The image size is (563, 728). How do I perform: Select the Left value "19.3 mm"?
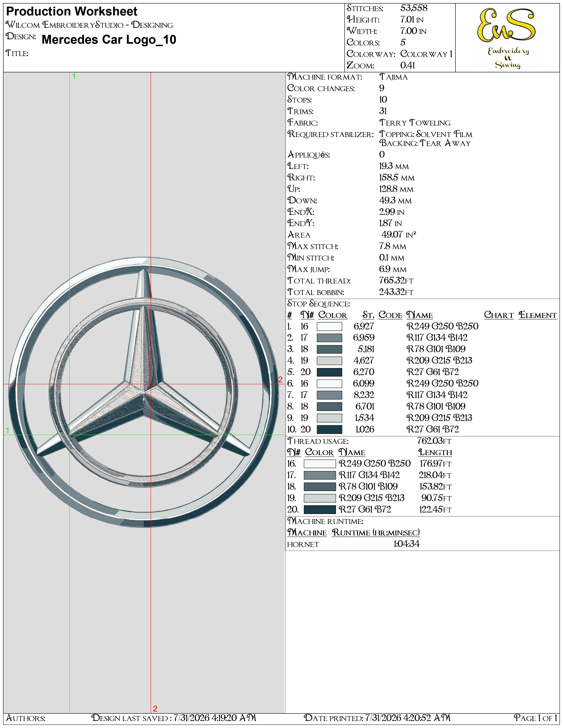click(394, 166)
